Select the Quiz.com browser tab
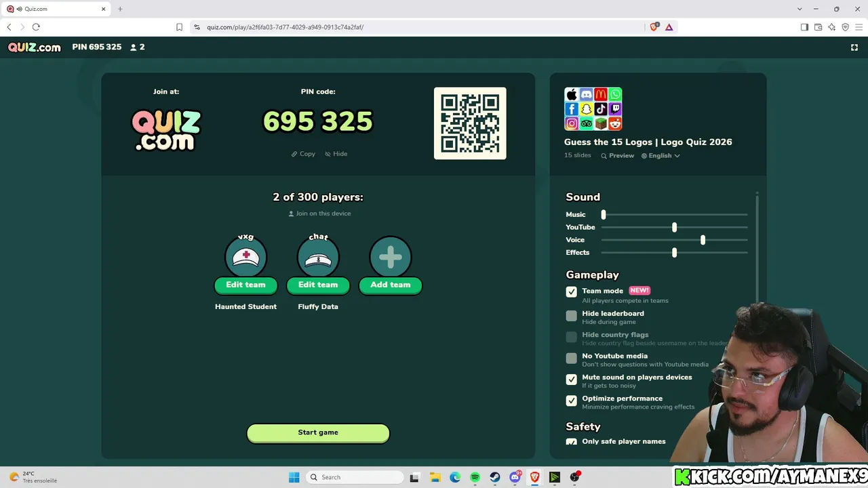Viewport: 868px width, 488px height. point(57,9)
